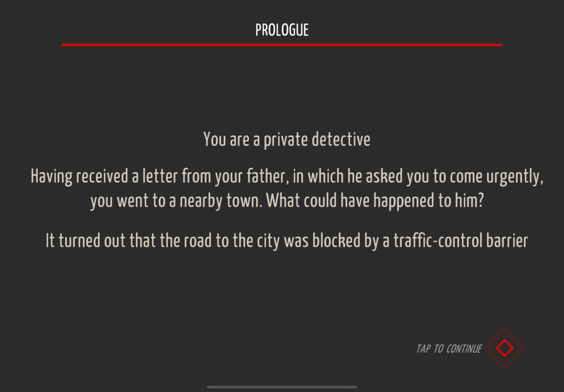
Task: Click the PROLOGUE heading text
Action: 282,30
